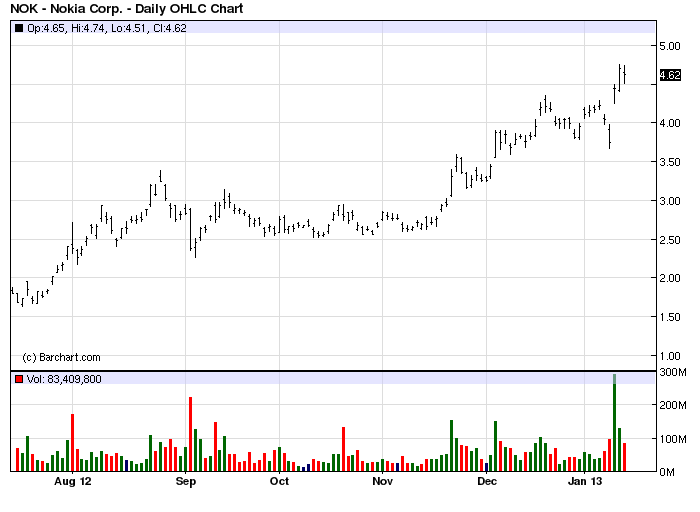Click the 100M volume axis label
This screenshot has height=512, width=700.
pyautogui.click(x=673, y=439)
